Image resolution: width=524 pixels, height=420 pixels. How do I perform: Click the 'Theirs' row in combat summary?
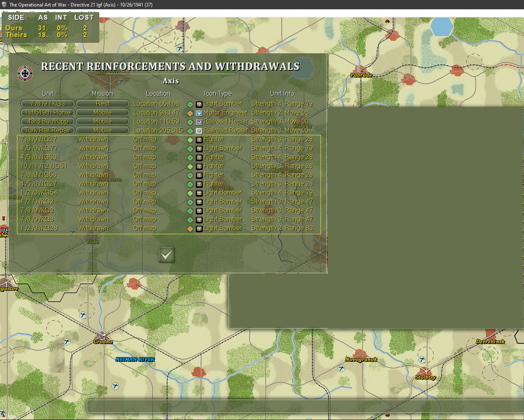tap(46, 35)
